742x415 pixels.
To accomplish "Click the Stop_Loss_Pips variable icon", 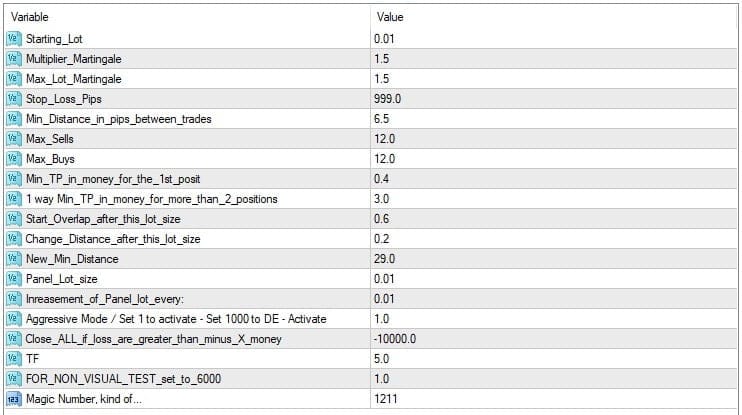I will (15, 99).
